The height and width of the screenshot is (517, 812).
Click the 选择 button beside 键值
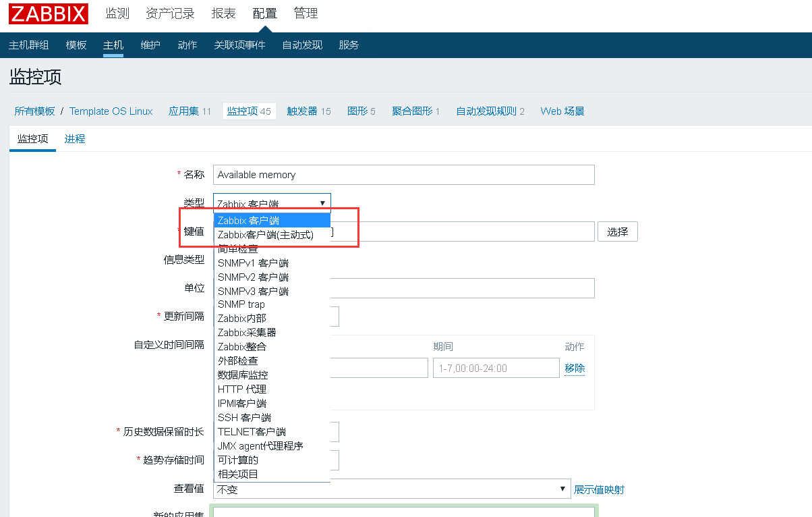click(617, 232)
